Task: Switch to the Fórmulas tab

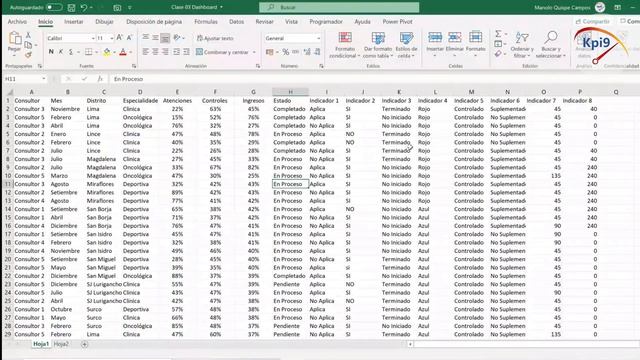Action: 206,22
